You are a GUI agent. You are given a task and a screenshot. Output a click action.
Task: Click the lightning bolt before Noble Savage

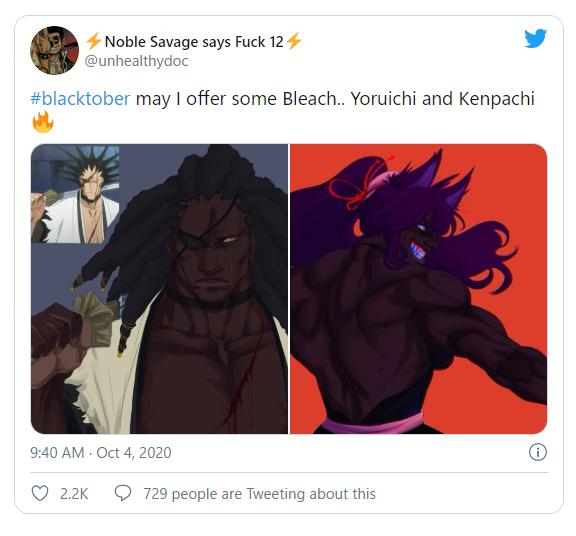pyautogui.click(x=93, y=41)
